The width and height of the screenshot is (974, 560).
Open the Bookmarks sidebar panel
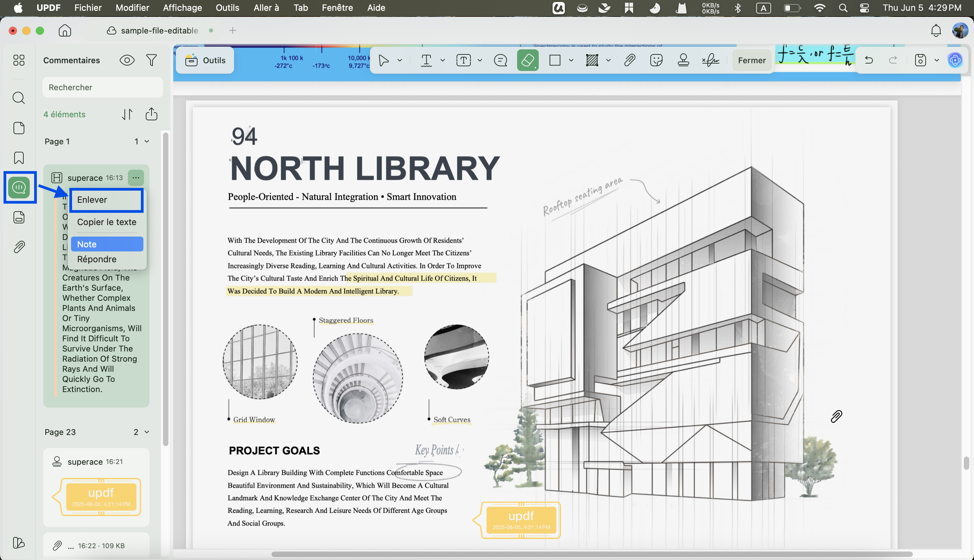point(19,158)
